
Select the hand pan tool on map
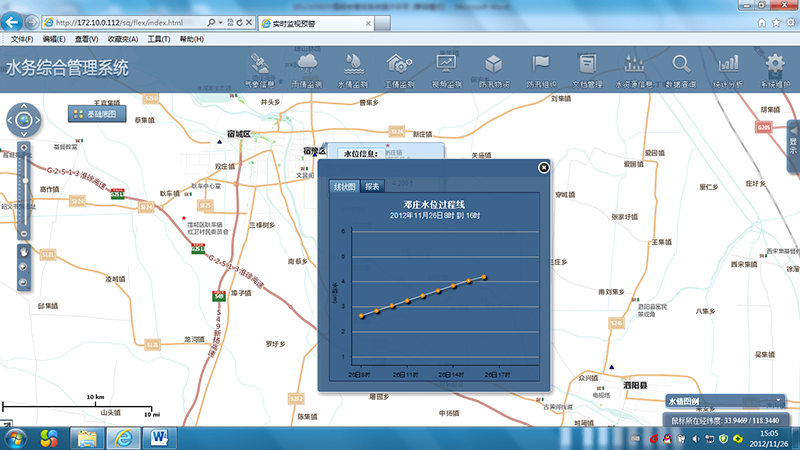(x=22, y=251)
